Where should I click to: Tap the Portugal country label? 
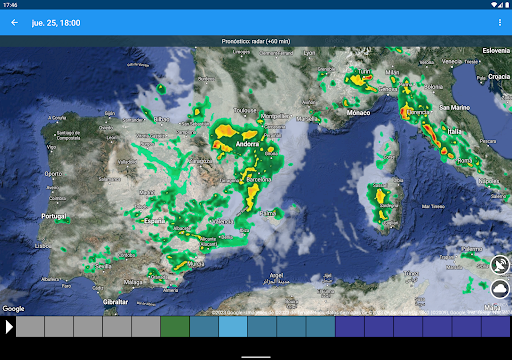[x=54, y=216]
